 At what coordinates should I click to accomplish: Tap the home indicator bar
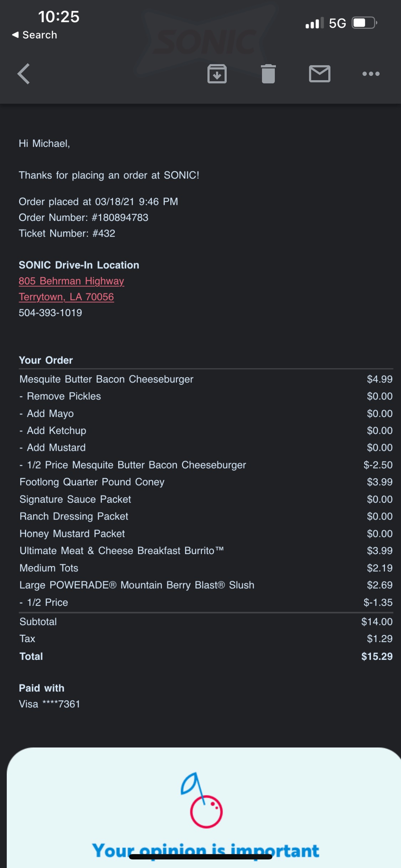click(201, 857)
